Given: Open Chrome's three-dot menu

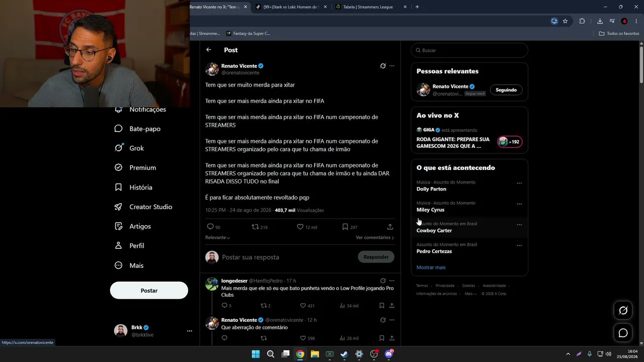Looking at the screenshot, I should [x=635, y=21].
